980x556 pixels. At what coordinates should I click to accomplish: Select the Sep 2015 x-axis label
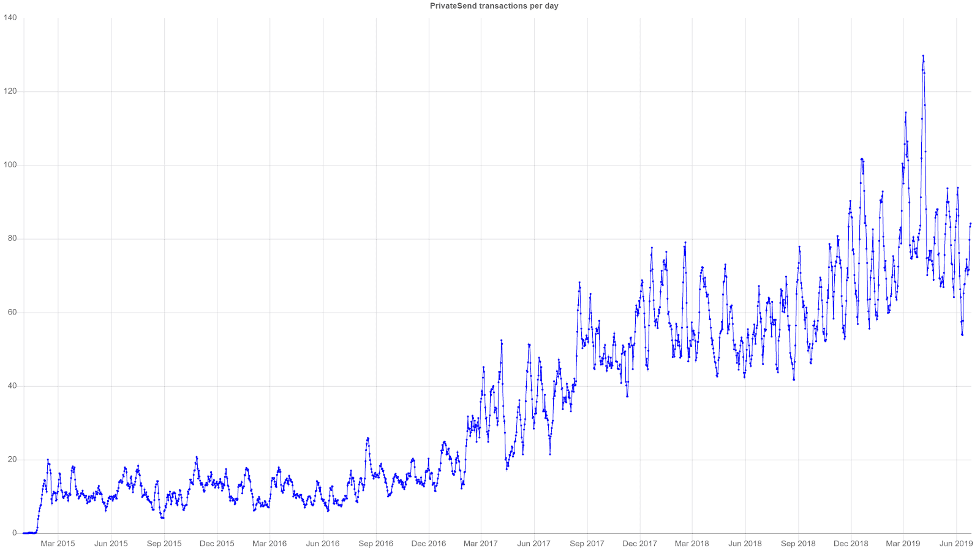point(164,544)
